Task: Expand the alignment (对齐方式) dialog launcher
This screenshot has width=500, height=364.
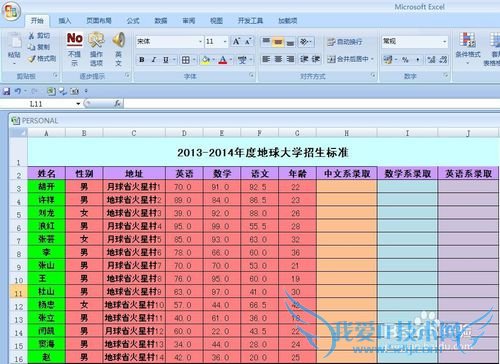Action: point(373,75)
